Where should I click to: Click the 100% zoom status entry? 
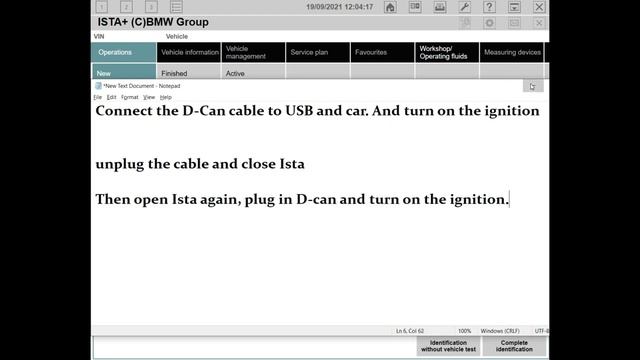(464, 331)
